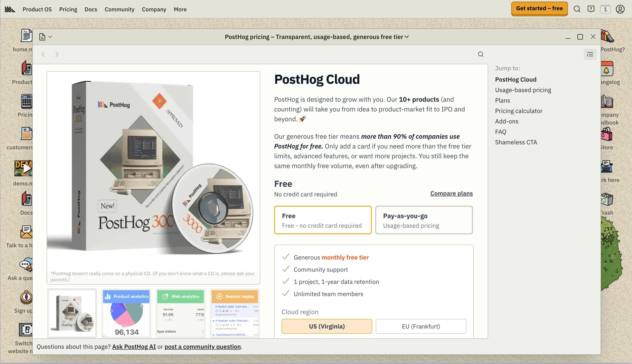Choose EU (Frankfurt) cloud region
632x364 pixels.
pos(421,326)
